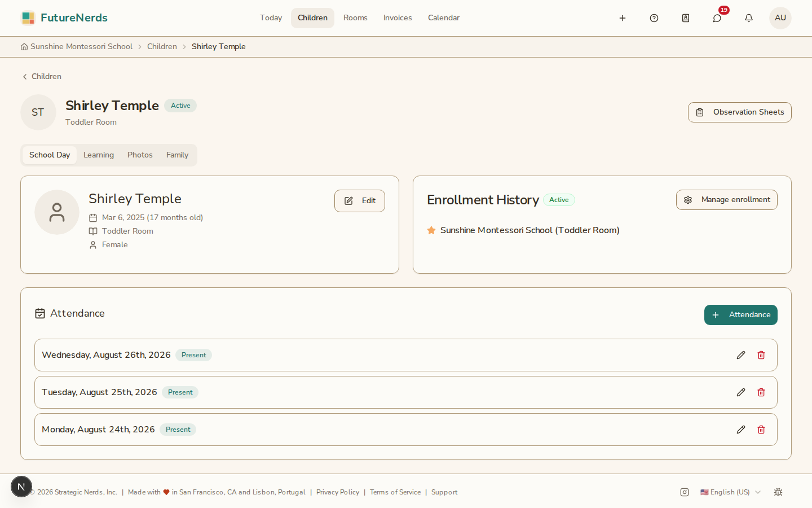Edit the Wednesday, August 26th attendance
The width and height of the screenshot is (812, 508).
coord(741,355)
